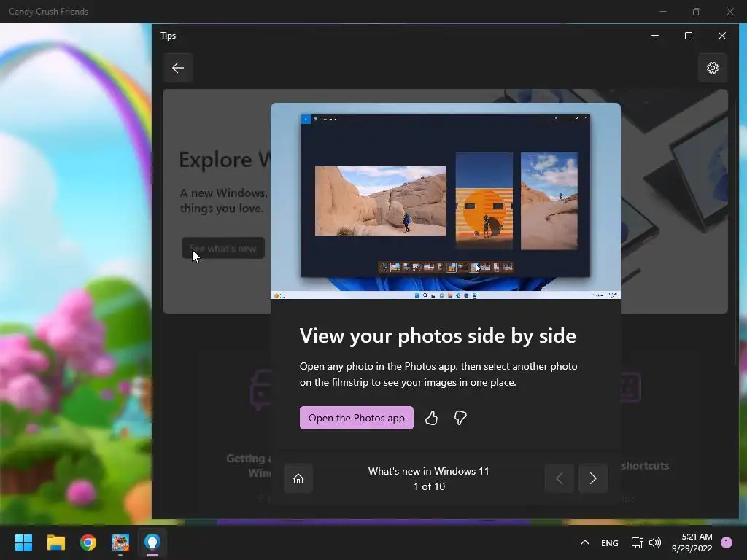Click the photos side by side preview image
The height and width of the screenshot is (560, 747).
[446, 201]
